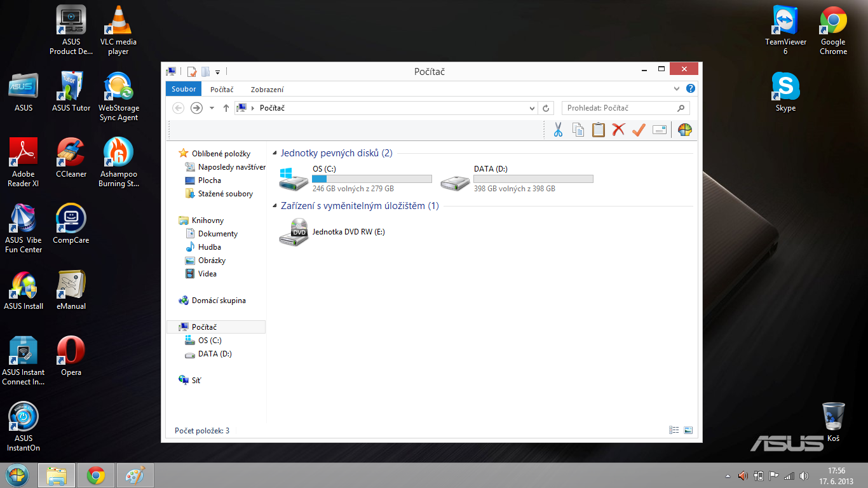This screenshot has width=868, height=488.
Task: Expand the ribbon with the chevron
Action: (677, 89)
